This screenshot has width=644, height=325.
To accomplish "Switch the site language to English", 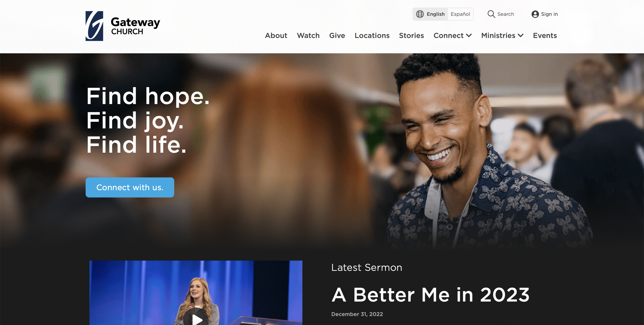I will [436, 14].
